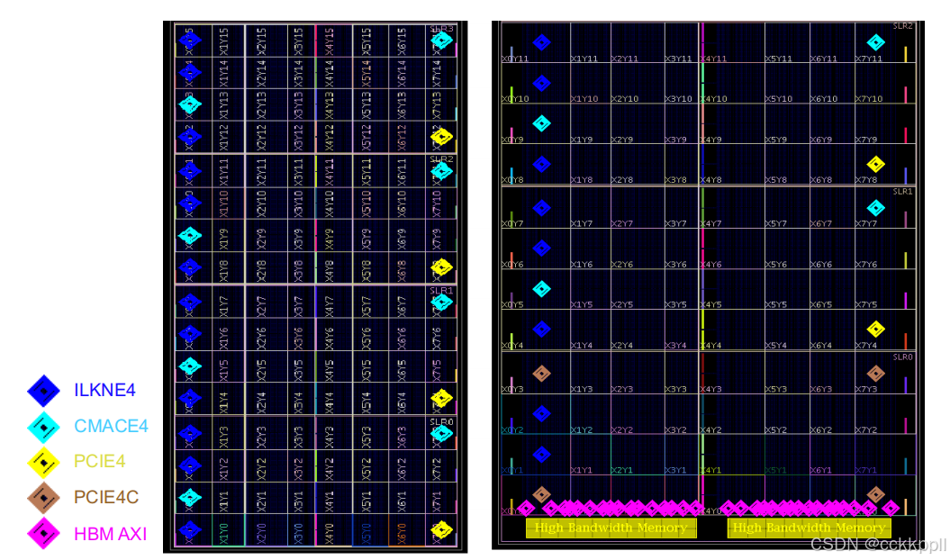Image resolution: width=950 pixels, height=560 pixels.
Task: Select the ILKNE4 legend icon
Action: point(42,390)
